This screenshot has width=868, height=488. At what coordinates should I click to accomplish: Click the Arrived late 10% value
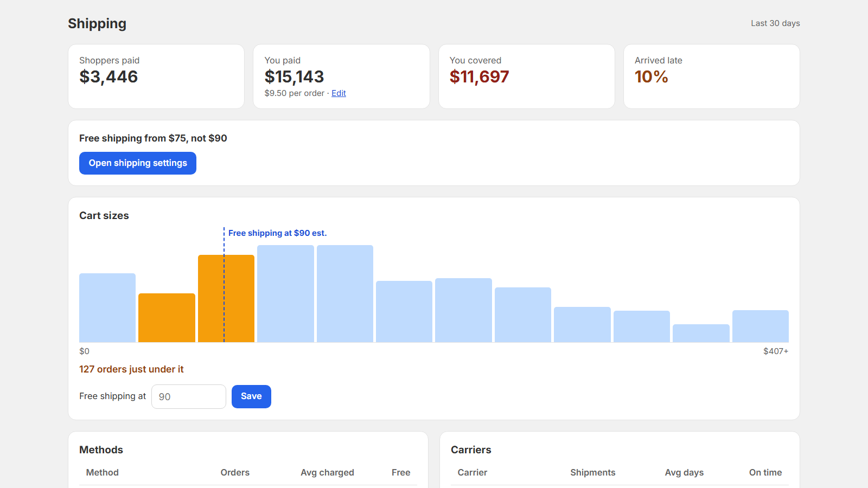click(x=651, y=76)
